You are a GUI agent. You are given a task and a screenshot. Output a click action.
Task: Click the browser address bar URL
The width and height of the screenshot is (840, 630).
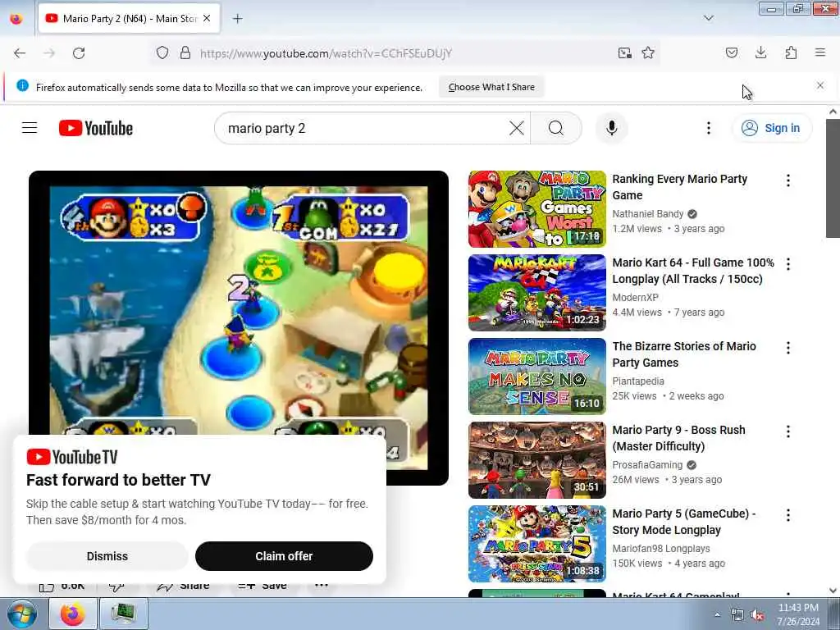[x=326, y=53]
